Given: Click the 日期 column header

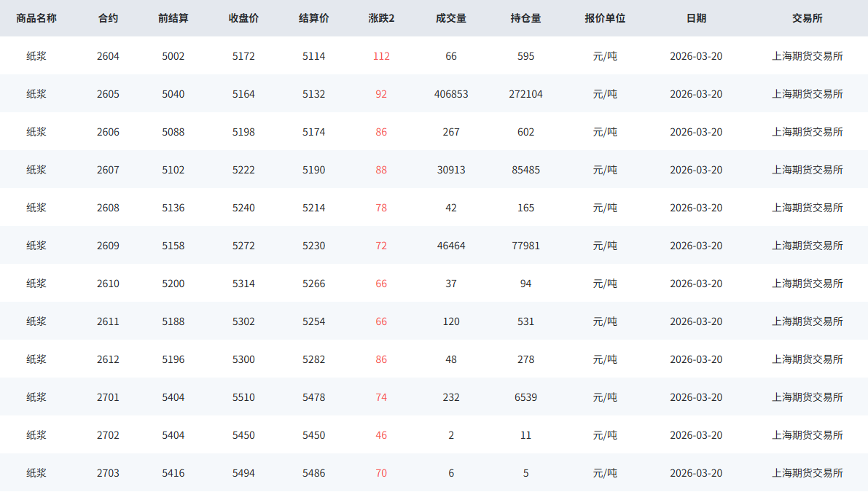Looking at the screenshot, I should coord(696,18).
